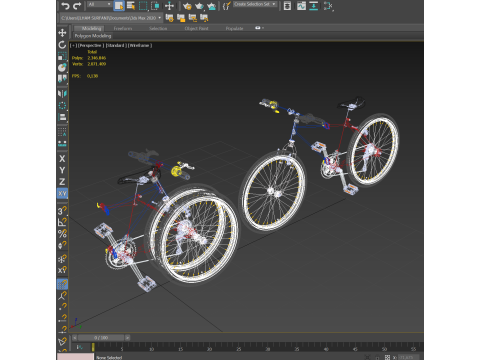Viewport: 480px width, 360px height.
Task: Open the Array tool
Action: coord(62,132)
